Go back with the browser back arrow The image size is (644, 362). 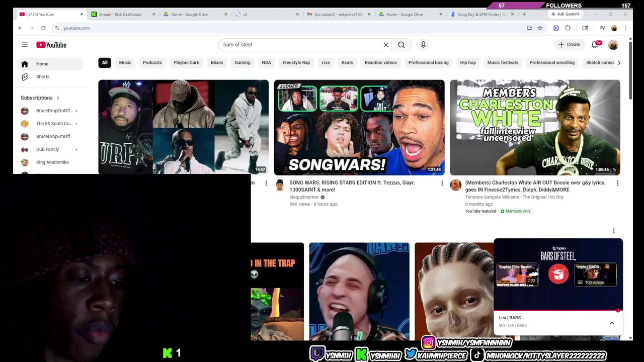pyautogui.click(x=20, y=28)
